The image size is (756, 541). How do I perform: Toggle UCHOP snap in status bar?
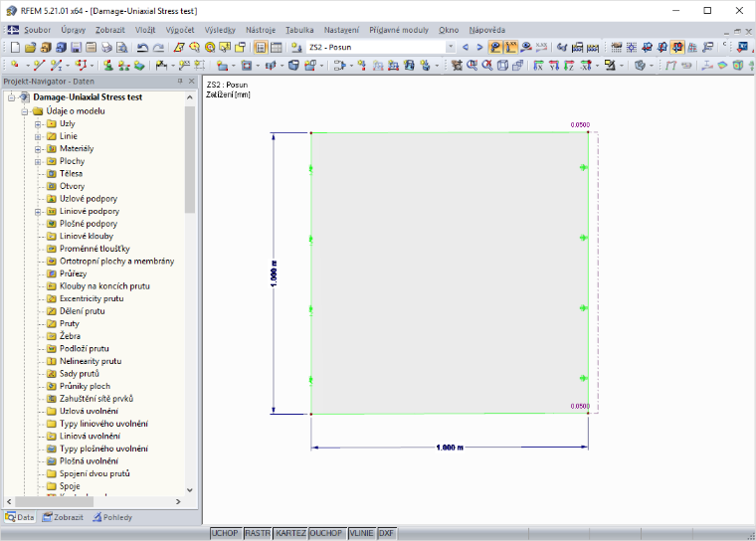click(x=225, y=533)
